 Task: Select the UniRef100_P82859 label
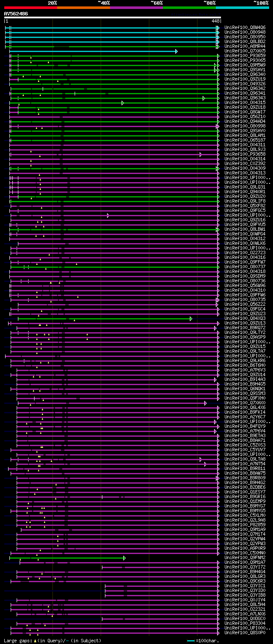(x=245, y=525)
